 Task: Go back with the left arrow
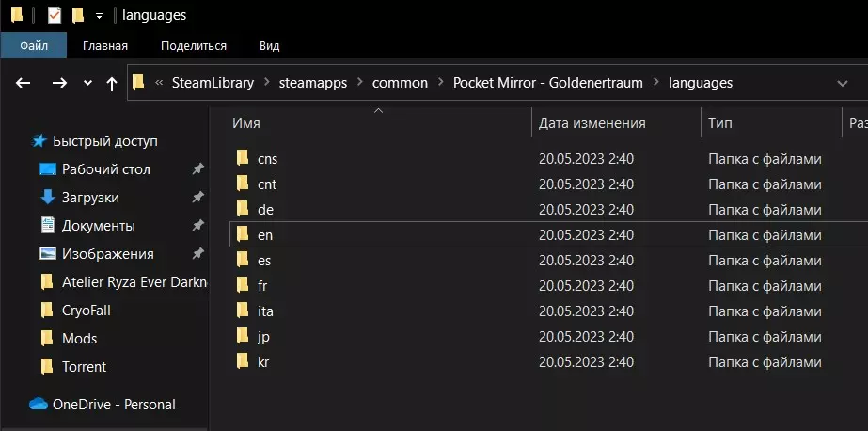pyautogui.click(x=24, y=83)
